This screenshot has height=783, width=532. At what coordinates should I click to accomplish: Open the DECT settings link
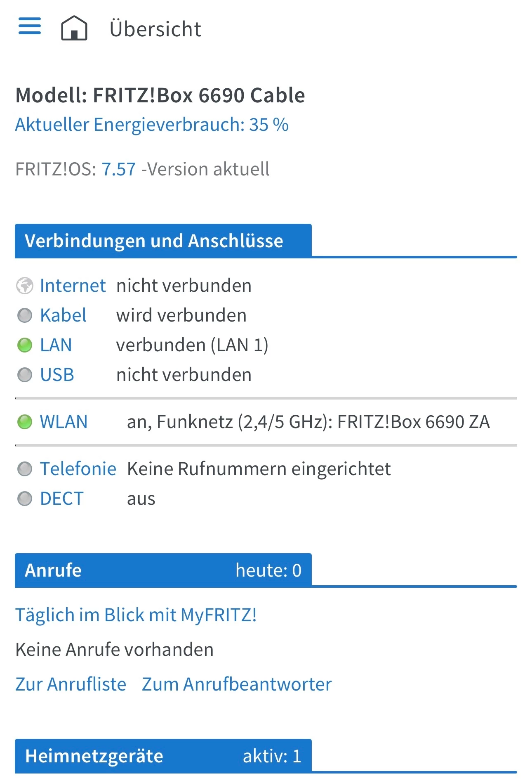62,499
